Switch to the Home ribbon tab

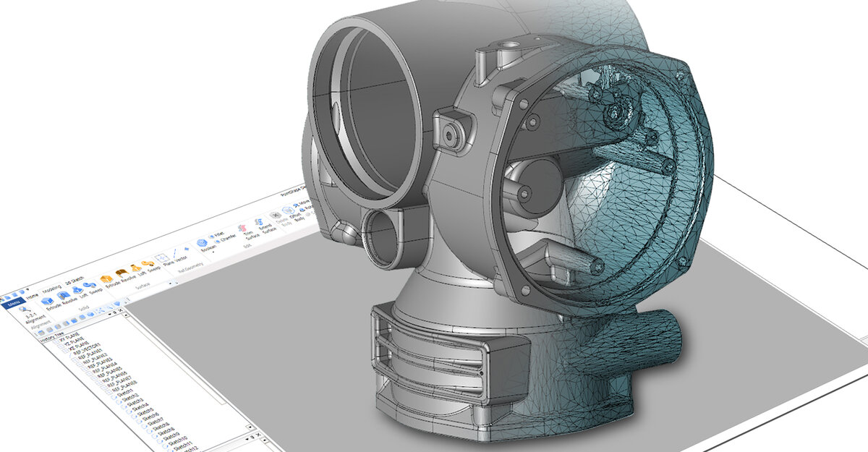[32, 296]
